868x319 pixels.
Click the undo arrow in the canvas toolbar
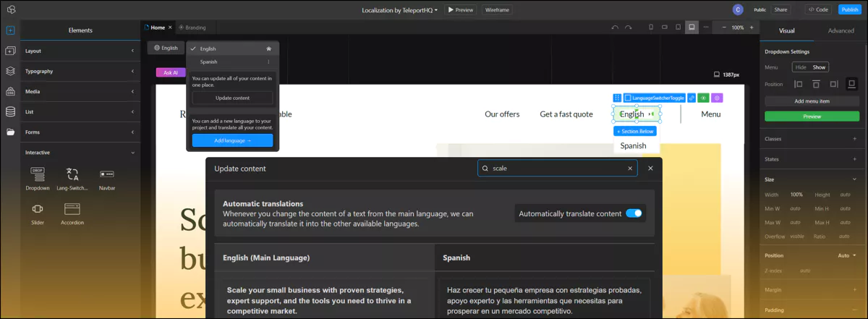[x=615, y=27]
